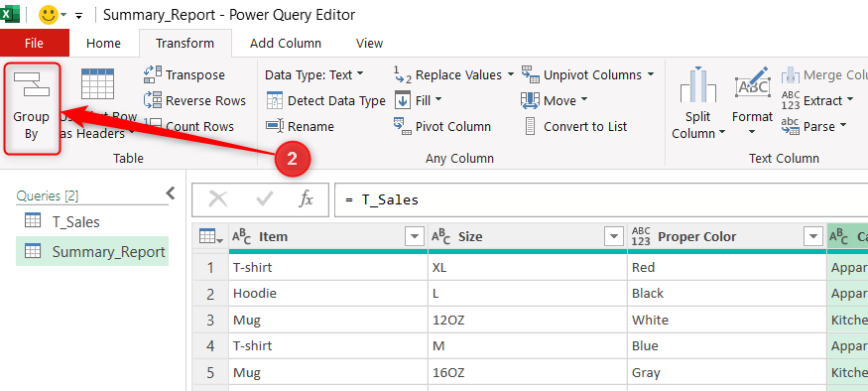The height and width of the screenshot is (391, 868).
Task: Open the File tab
Action: coord(35,44)
